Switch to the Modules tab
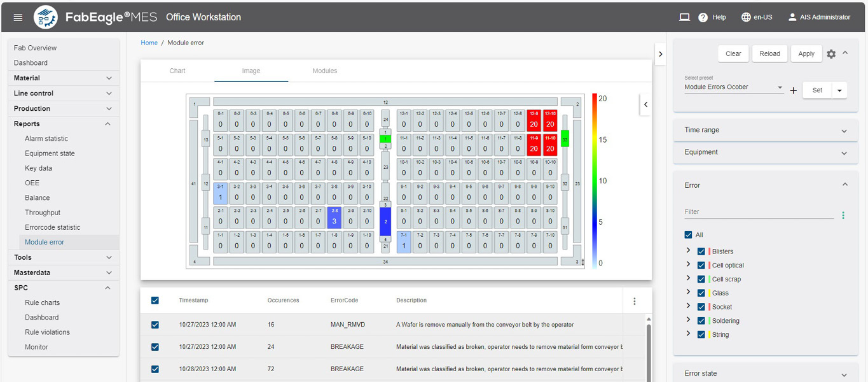 tap(324, 71)
